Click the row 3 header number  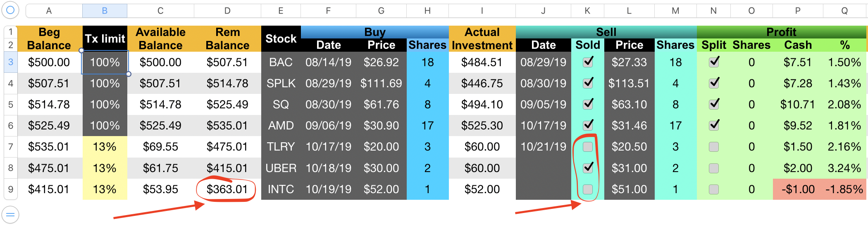11,62
